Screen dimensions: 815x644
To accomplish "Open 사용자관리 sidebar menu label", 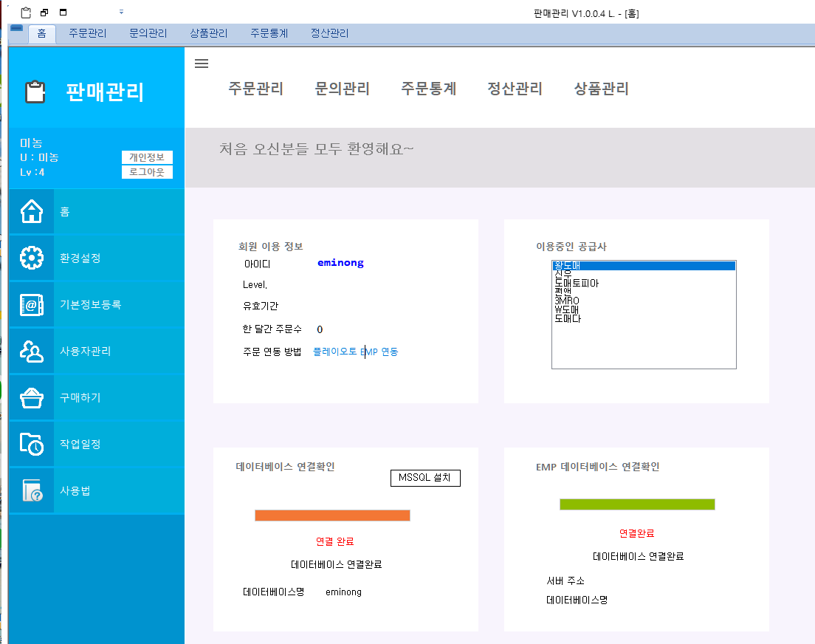I will coord(86,351).
